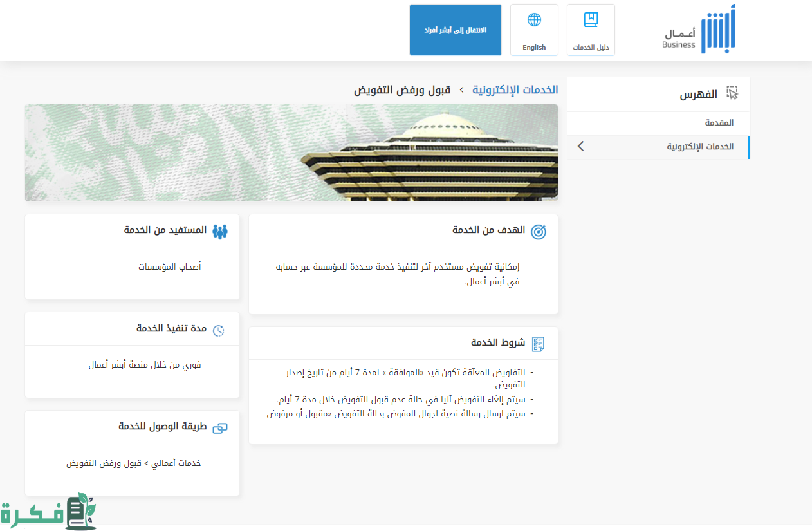Click the checklist icon for شروط الخدمة

click(538, 344)
